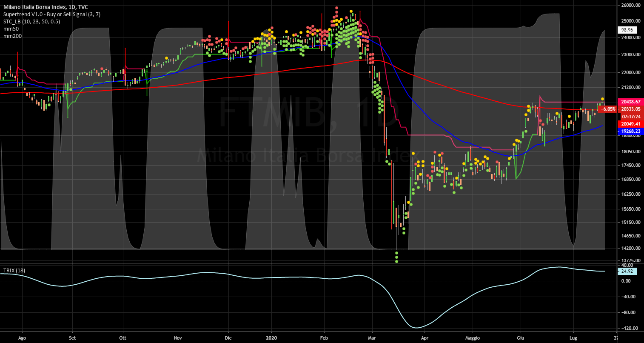Click the 15150.00 price axis label
Image resolution: width=644 pixels, height=343 pixels.
coord(631,222)
